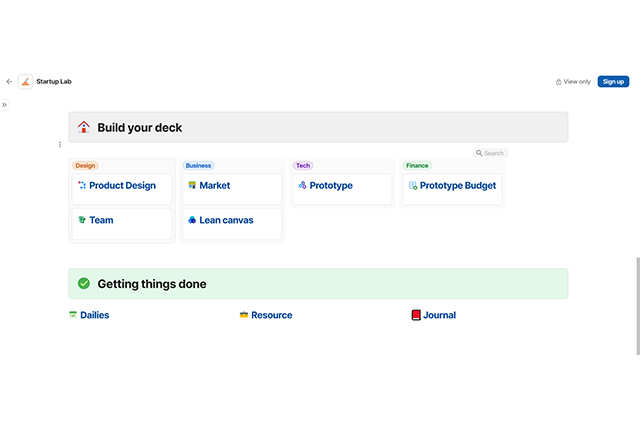
Task: Open the Prototype card
Action: [x=342, y=189]
